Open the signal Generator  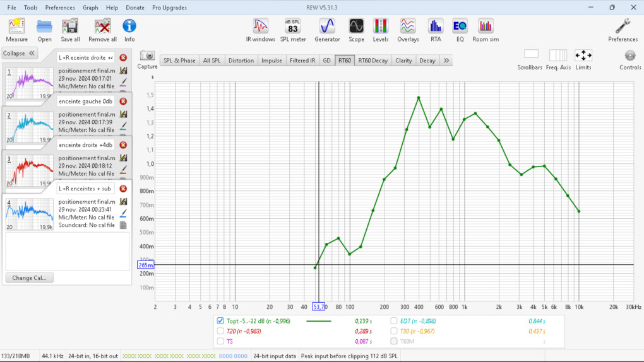point(327,30)
